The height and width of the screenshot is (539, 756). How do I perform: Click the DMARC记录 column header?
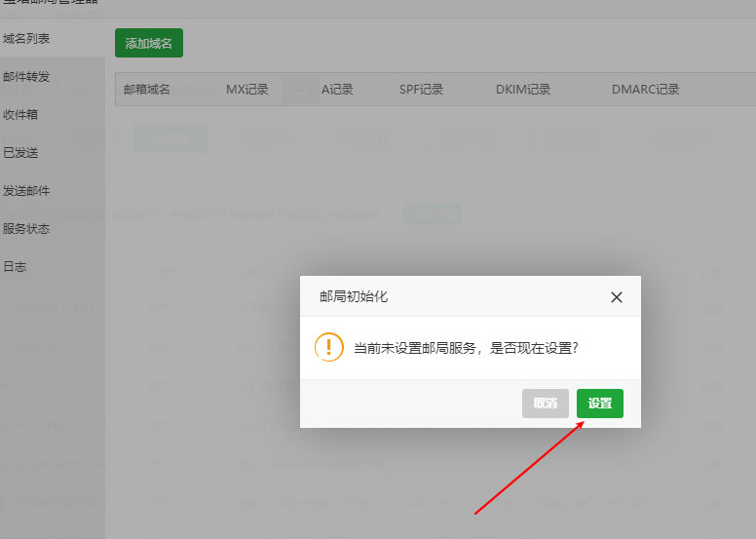tap(645, 90)
